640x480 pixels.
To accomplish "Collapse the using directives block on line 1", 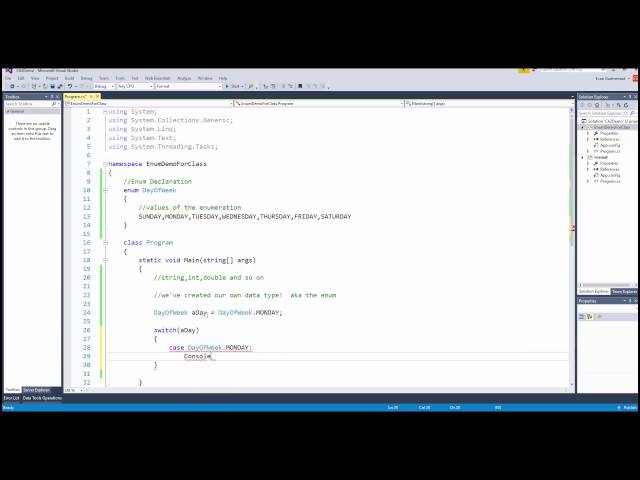I will tap(105, 111).
